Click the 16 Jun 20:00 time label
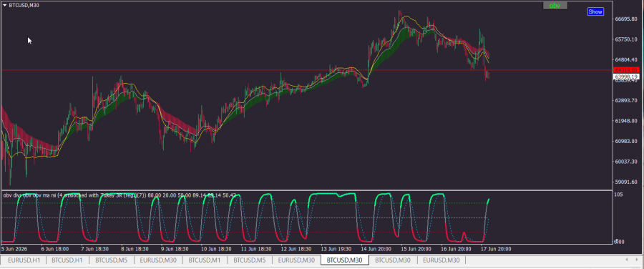This screenshot has height=269, width=644. (456, 249)
